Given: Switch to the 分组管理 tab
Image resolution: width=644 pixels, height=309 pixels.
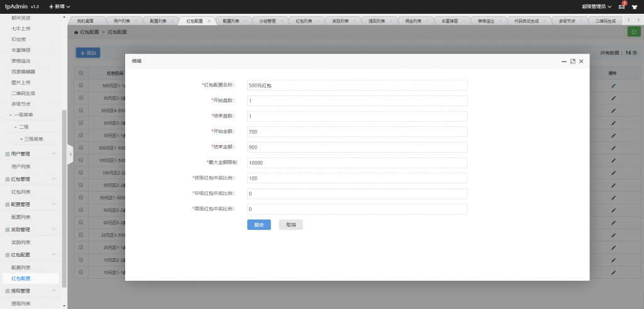Looking at the screenshot, I should (267, 21).
